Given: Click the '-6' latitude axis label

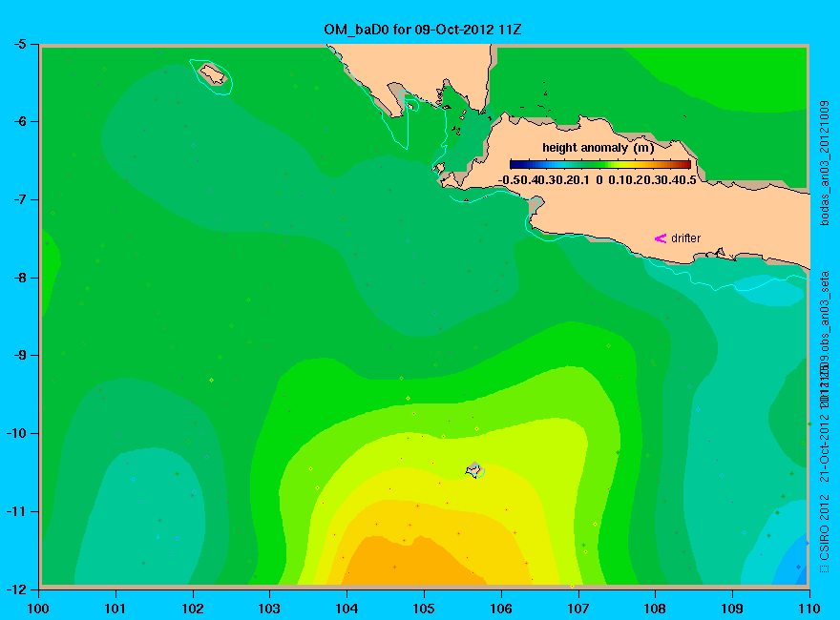Looking at the screenshot, I should pos(19,121).
